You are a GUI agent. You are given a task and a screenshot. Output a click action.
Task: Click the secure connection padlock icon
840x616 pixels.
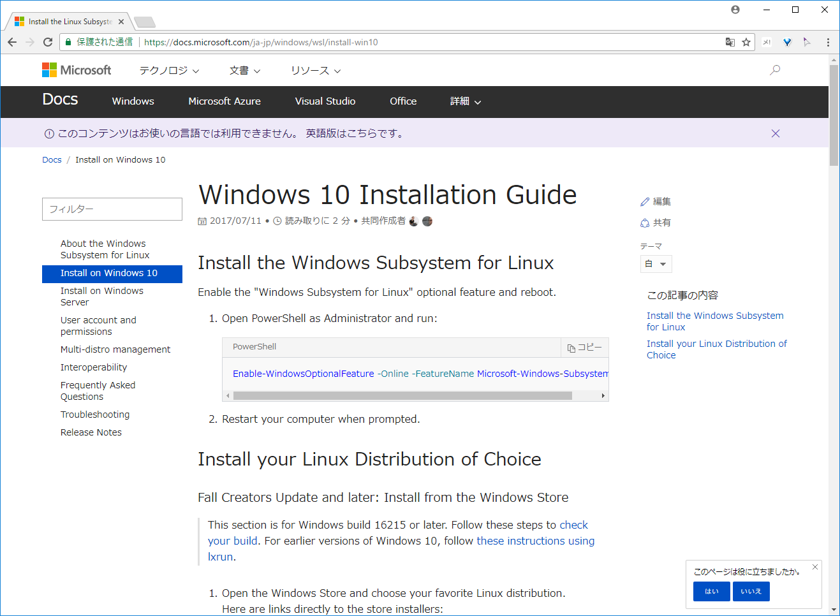coord(68,42)
